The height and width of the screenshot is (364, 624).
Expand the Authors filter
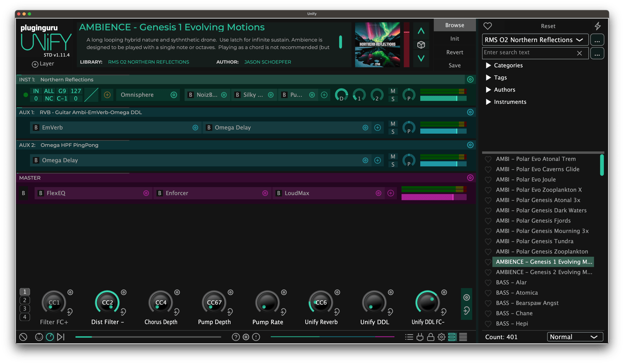(x=488, y=90)
